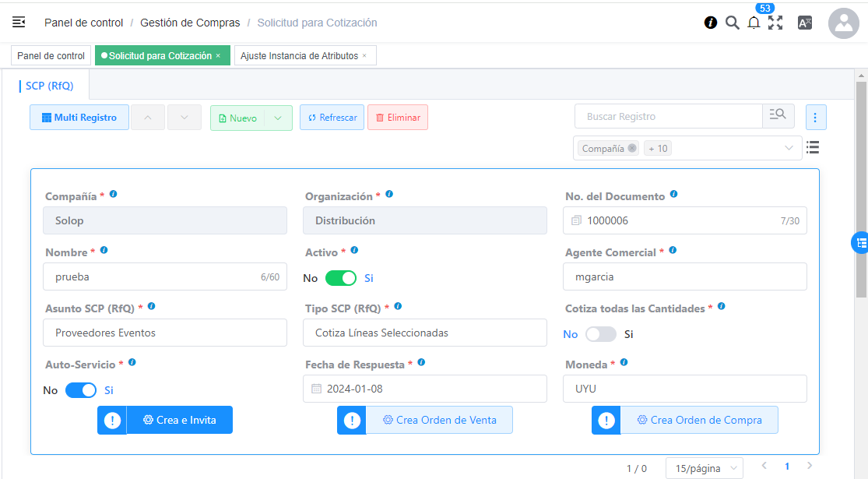Click the Crea e Invita button
This screenshot has height=479, width=868.
(179, 420)
